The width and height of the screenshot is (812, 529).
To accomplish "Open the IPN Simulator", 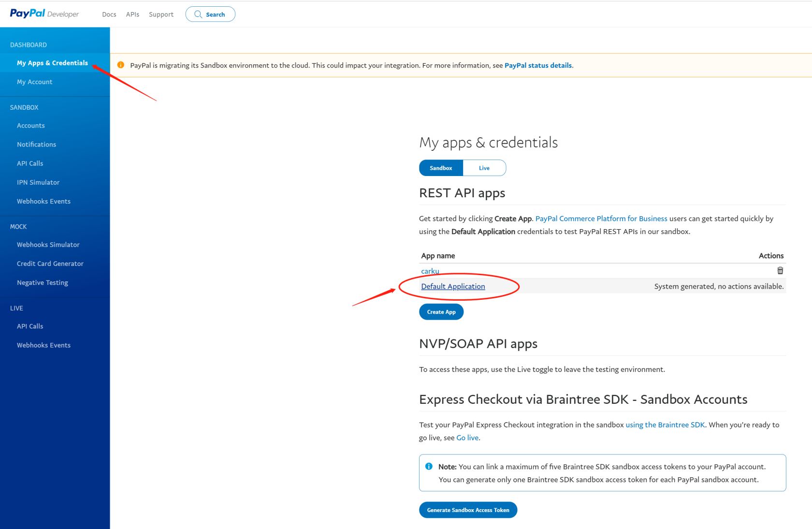I will point(38,182).
